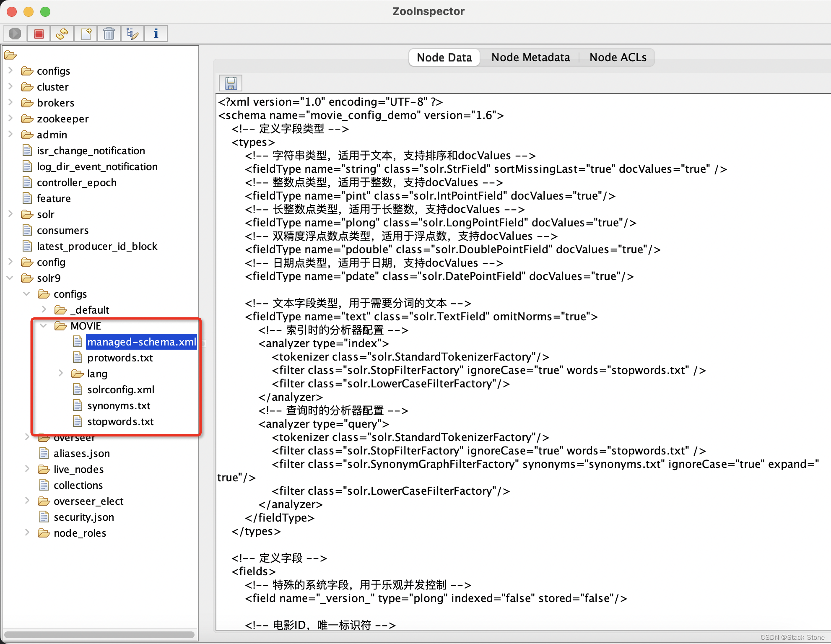Click the Add Node toolbar icon
The width and height of the screenshot is (831, 644).
coord(86,34)
